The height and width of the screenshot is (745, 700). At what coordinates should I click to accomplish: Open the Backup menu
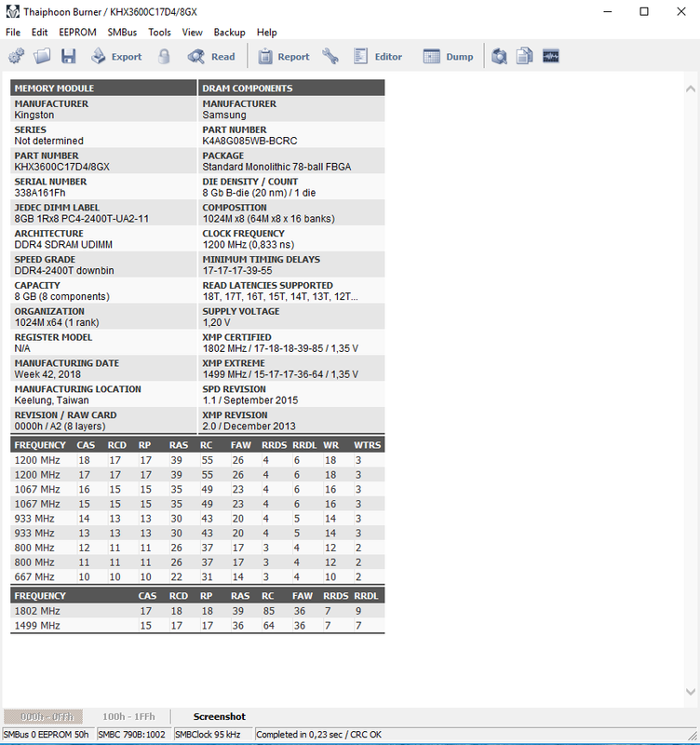click(x=229, y=33)
